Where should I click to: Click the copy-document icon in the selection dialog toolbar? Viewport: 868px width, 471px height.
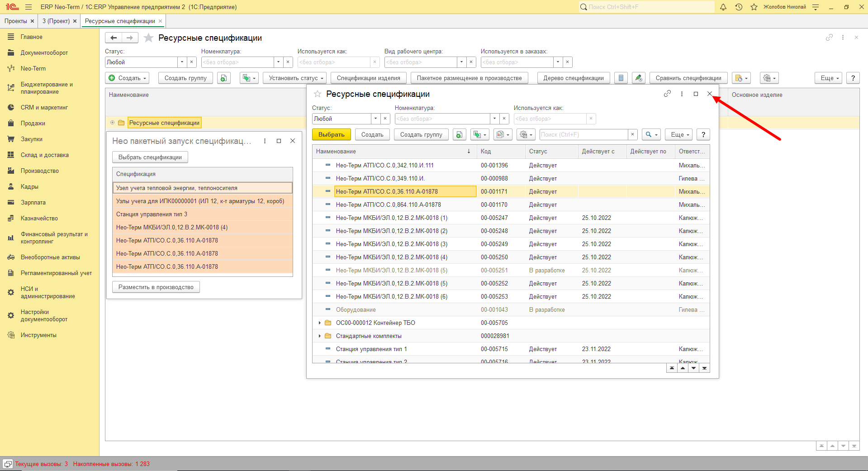(459, 135)
